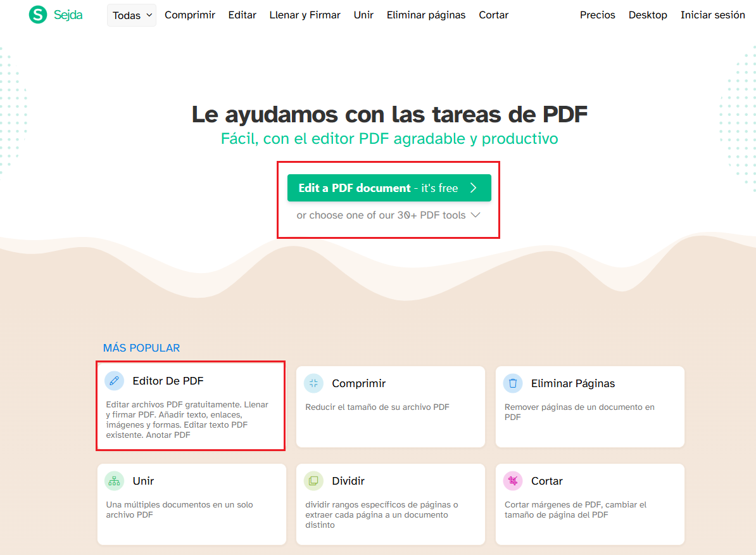Image resolution: width=756 pixels, height=555 pixels.
Task: Click the arrow on the green Edit PDF button
Action: (x=473, y=188)
